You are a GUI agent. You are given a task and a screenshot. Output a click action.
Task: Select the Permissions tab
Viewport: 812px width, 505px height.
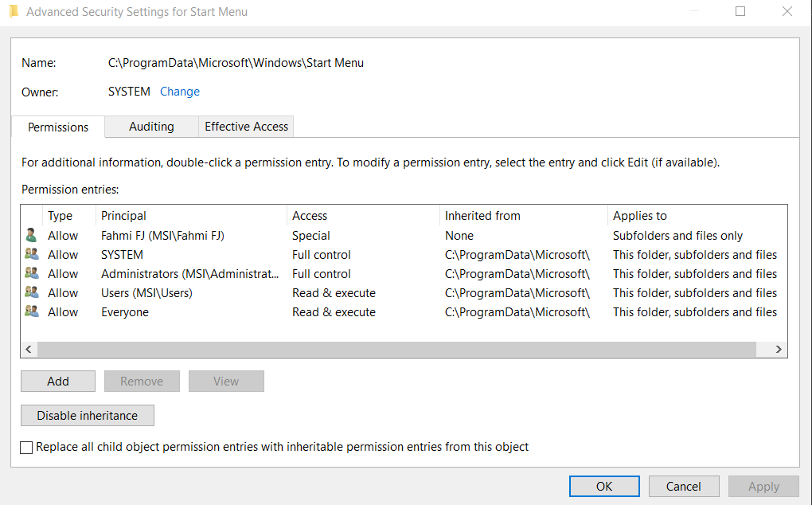point(58,127)
